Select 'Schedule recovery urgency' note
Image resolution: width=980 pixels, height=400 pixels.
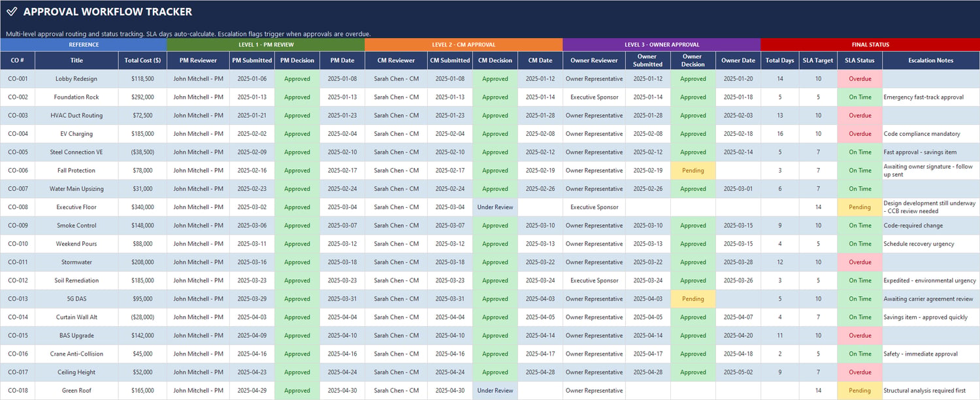(x=931, y=243)
